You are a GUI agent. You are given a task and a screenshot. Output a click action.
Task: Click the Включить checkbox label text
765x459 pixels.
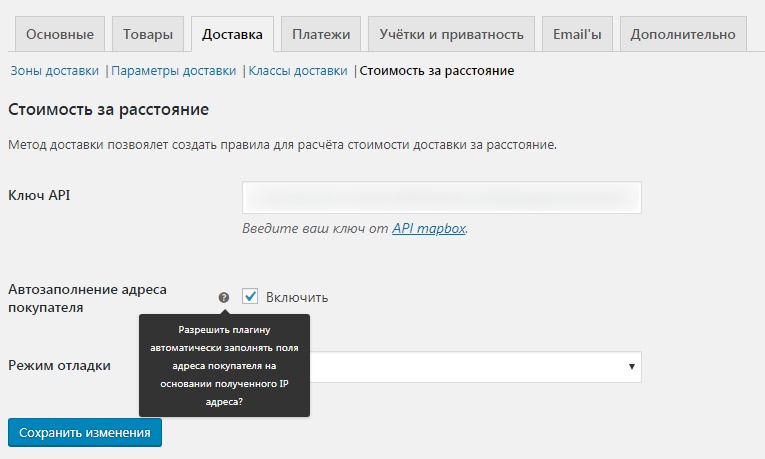[297, 297]
